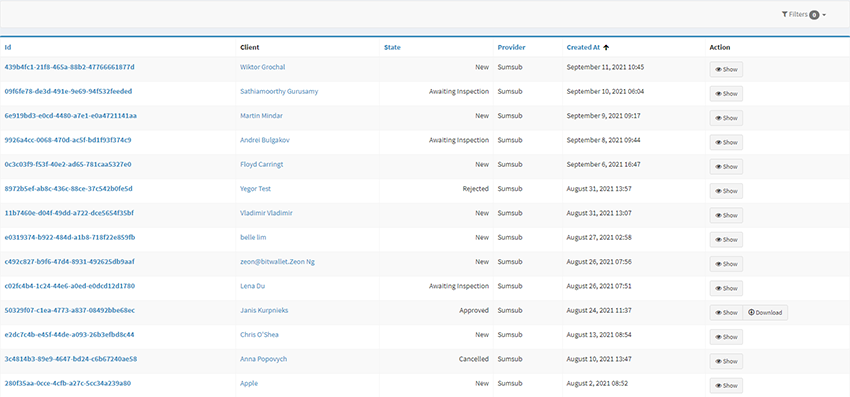Show the Sathiamoorthy Gurusamy record
This screenshot has height=397, width=850.
[x=726, y=94]
